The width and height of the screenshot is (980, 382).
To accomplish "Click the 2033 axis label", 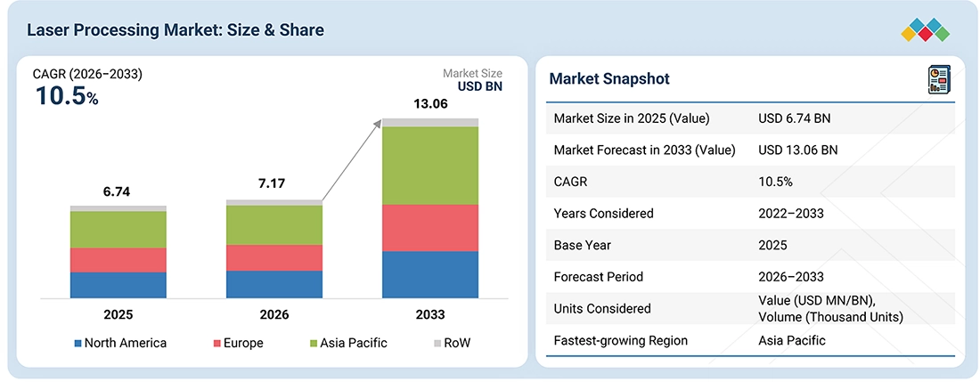I will coord(430,314).
